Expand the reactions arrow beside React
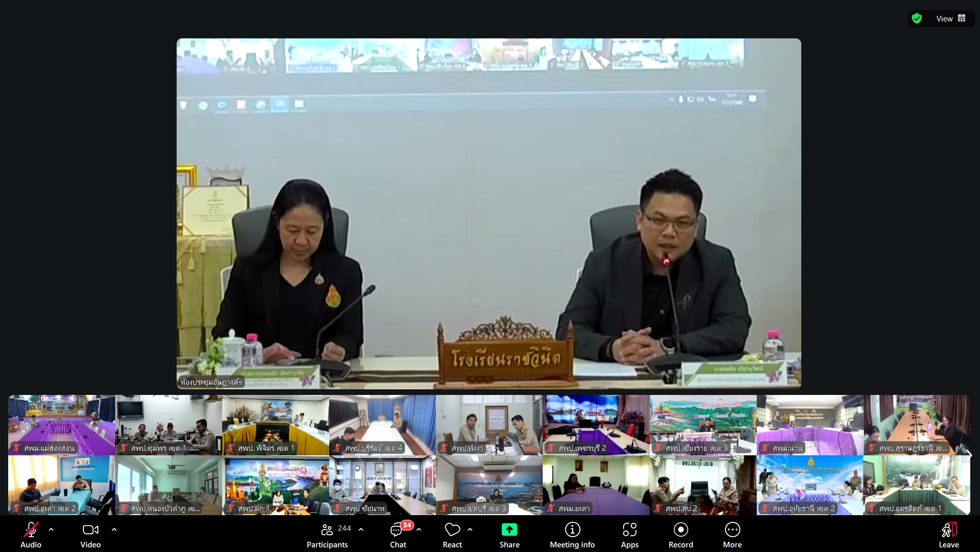 pyautogui.click(x=470, y=529)
